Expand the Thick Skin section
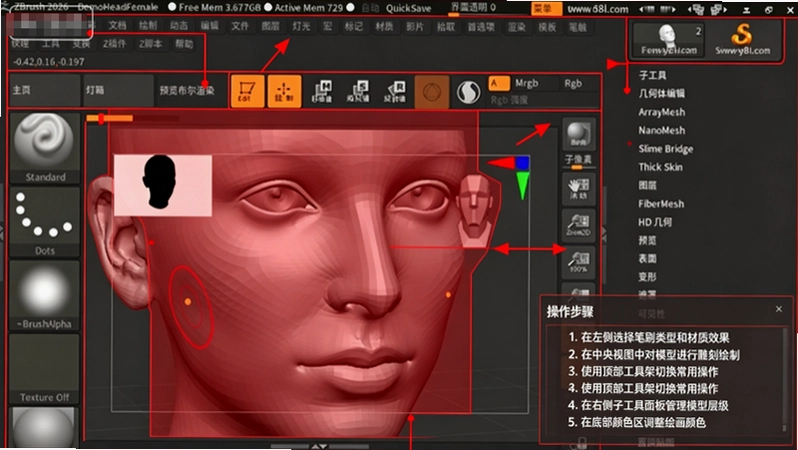The width and height of the screenshot is (798, 450). pyautogui.click(x=661, y=167)
